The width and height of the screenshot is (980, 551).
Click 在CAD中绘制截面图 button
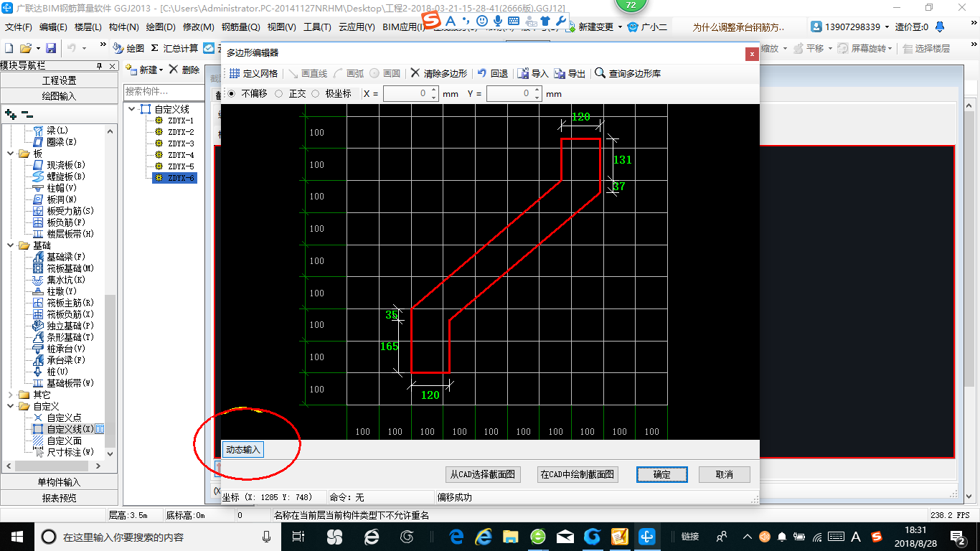(x=578, y=474)
